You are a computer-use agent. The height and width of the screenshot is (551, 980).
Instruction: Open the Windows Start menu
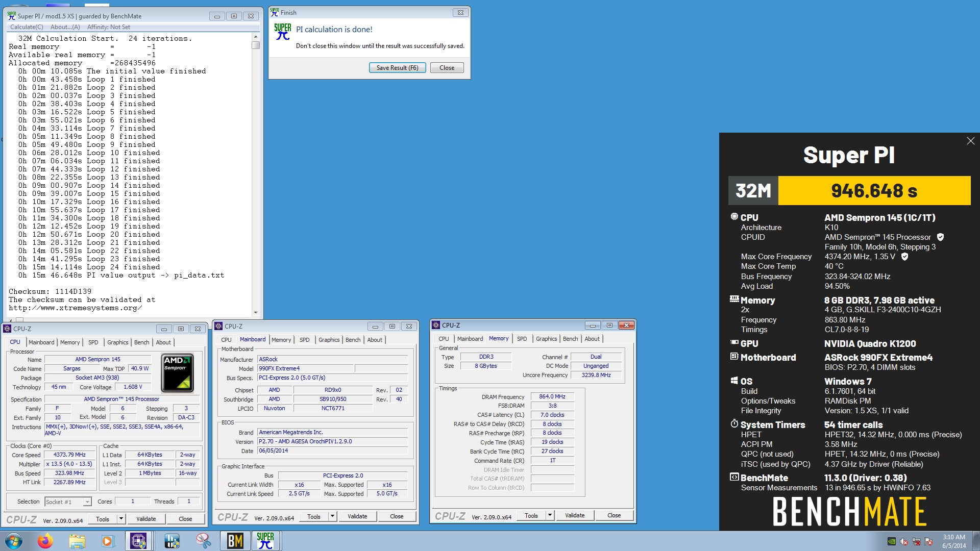pos(13,541)
